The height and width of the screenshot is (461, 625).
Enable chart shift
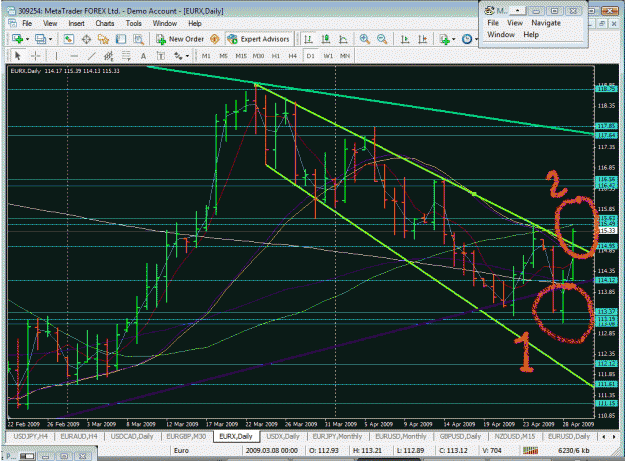(x=423, y=39)
